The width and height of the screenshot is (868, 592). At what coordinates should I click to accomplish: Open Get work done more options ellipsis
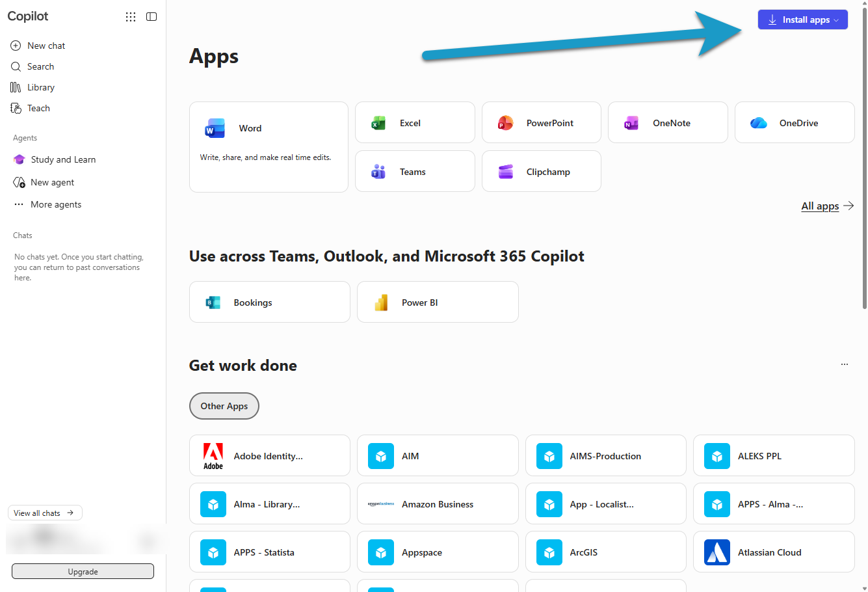[845, 364]
